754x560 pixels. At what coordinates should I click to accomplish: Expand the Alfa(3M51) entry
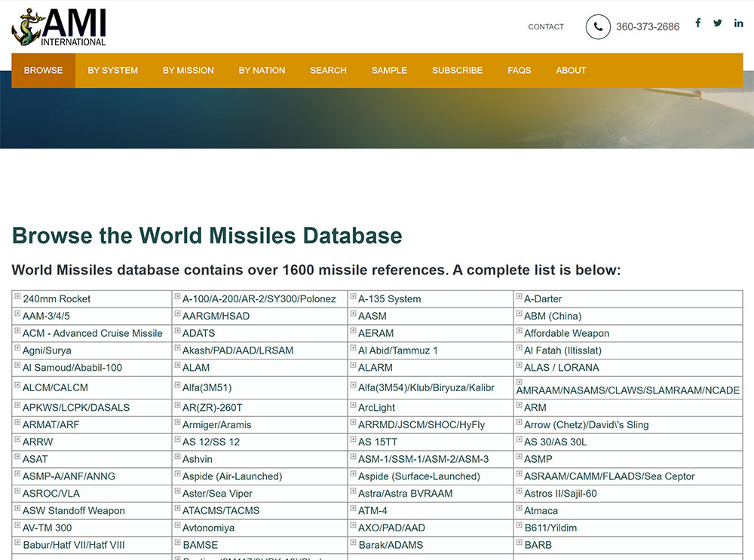click(x=177, y=385)
